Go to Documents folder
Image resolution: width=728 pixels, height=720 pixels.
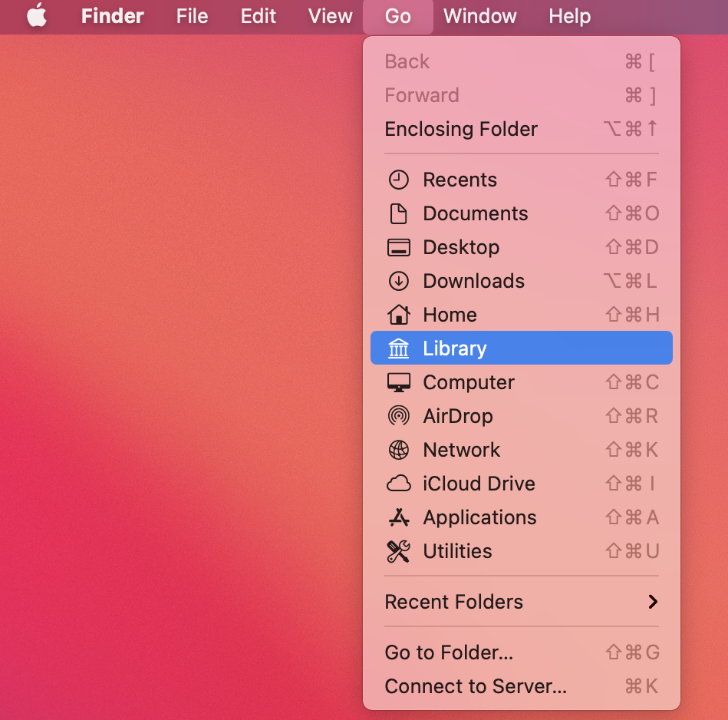(x=522, y=213)
